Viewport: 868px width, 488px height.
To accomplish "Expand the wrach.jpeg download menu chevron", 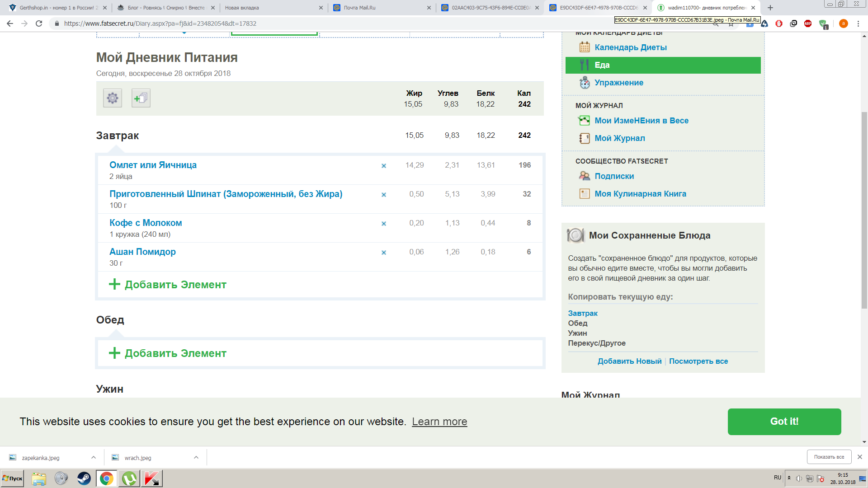I will [196, 457].
